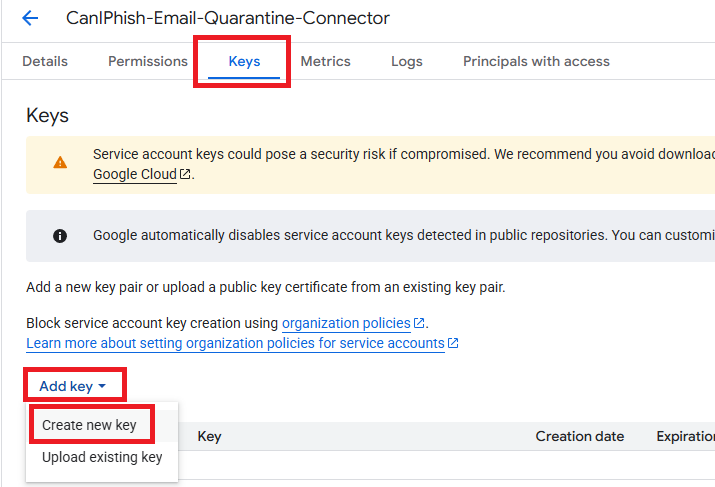This screenshot has height=487, width=715.
Task: Click the Creation date column header
Action: coord(579,436)
